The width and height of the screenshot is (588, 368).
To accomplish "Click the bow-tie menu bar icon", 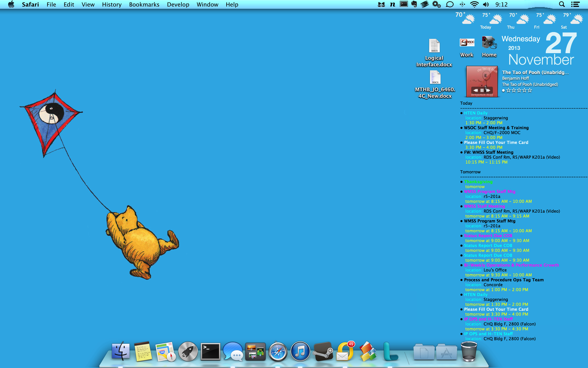I will (381, 4).
